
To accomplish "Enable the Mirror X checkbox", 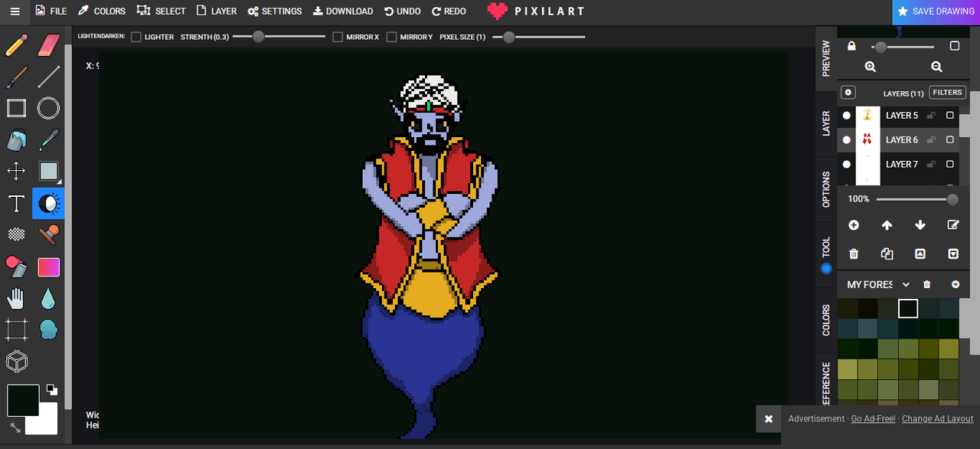I will click(x=338, y=37).
